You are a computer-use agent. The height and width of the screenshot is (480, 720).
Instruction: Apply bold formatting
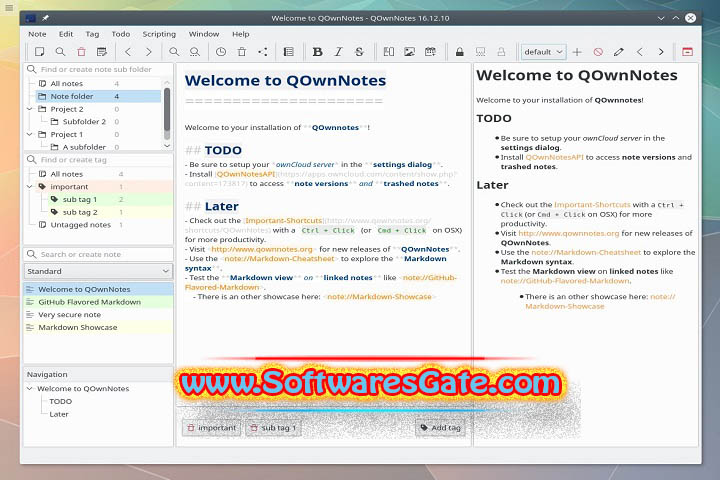[317, 52]
